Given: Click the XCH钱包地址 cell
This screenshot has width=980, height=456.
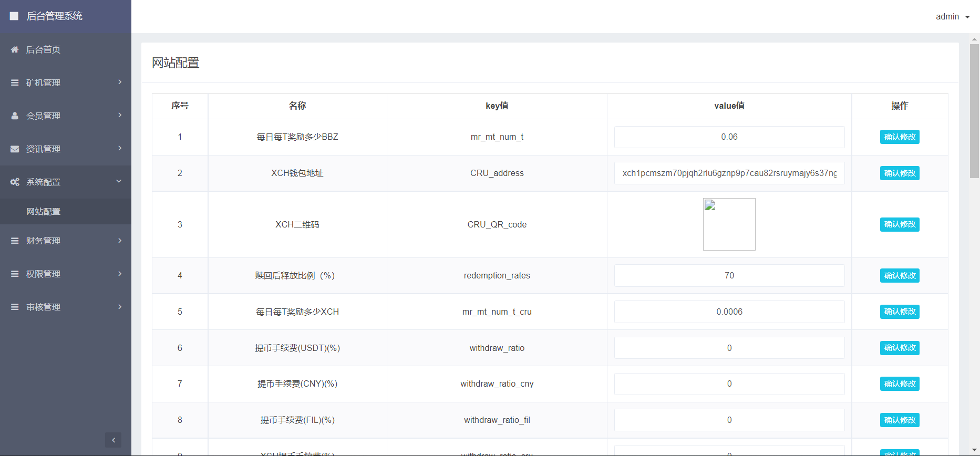Looking at the screenshot, I should (297, 173).
